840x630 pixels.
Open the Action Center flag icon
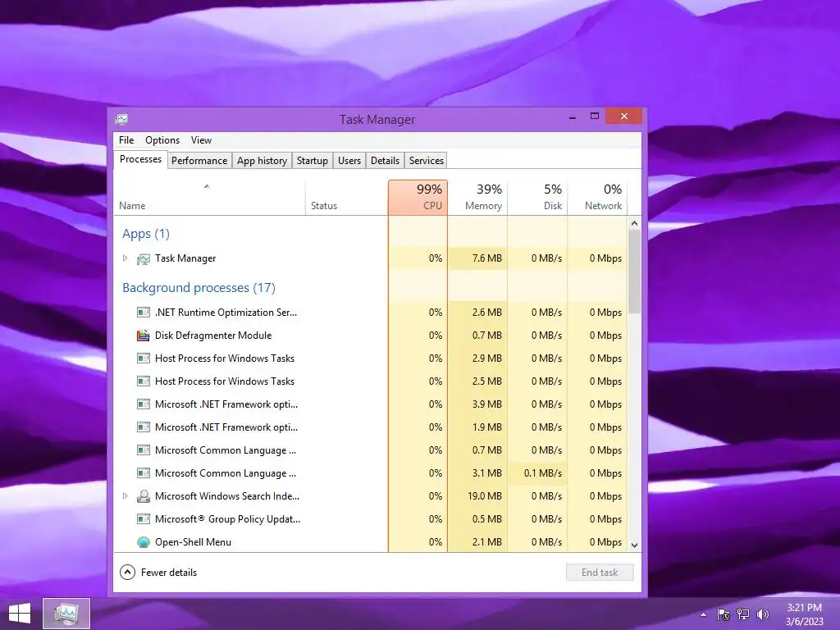(x=724, y=614)
